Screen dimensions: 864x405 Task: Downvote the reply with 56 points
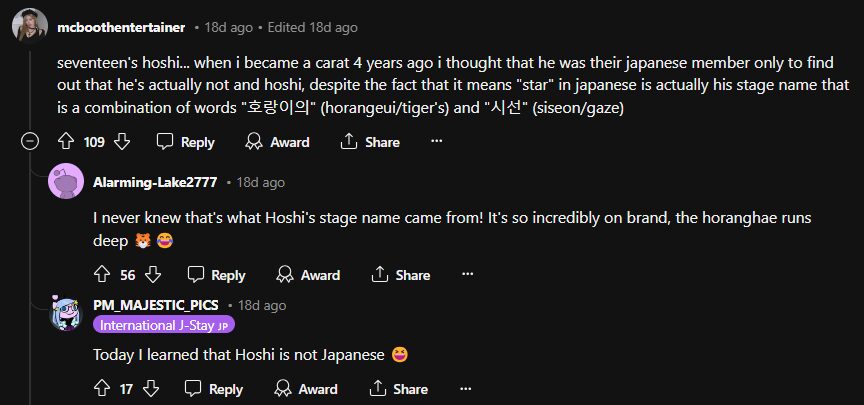tap(153, 274)
